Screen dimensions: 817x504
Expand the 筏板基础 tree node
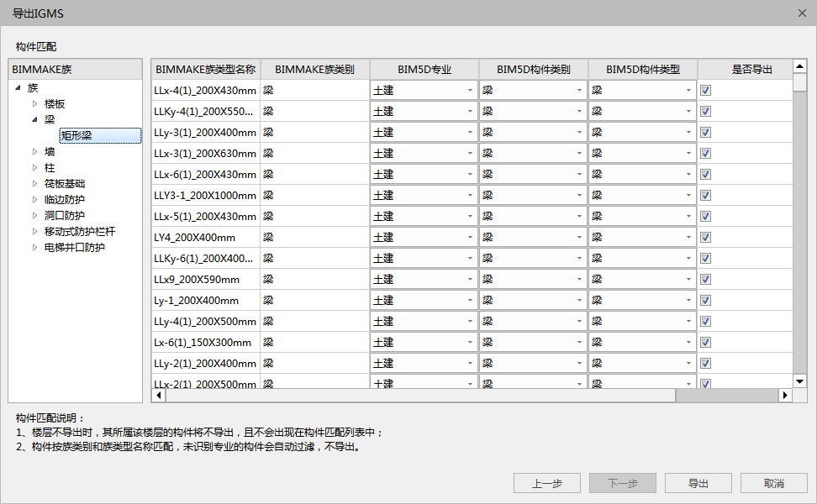(35, 183)
